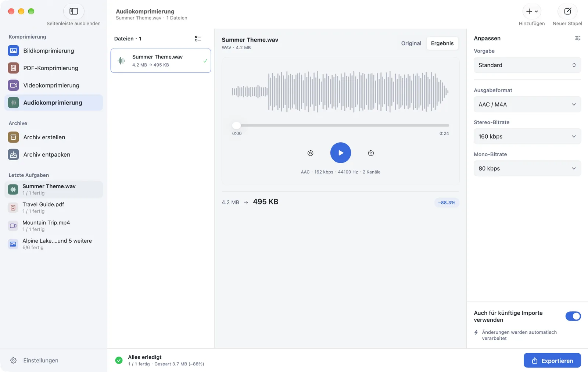Open Videokomprimierung in the sidebar
This screenshot has width=588, height=372.
54,85
